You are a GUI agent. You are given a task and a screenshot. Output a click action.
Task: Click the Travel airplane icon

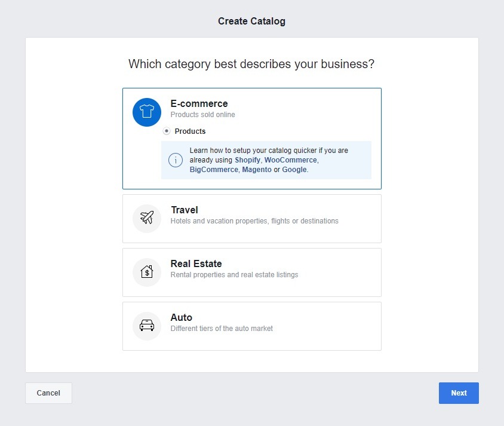(147, 218)
